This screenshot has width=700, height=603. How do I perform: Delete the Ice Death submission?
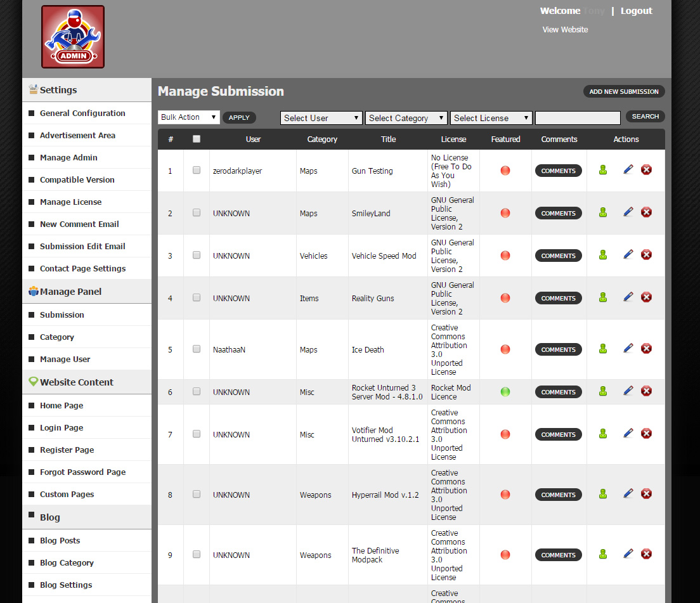click(646, 348)
